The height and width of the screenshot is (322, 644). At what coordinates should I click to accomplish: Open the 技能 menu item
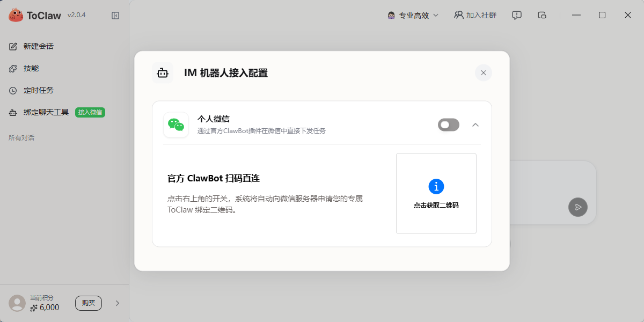point(31,68)
